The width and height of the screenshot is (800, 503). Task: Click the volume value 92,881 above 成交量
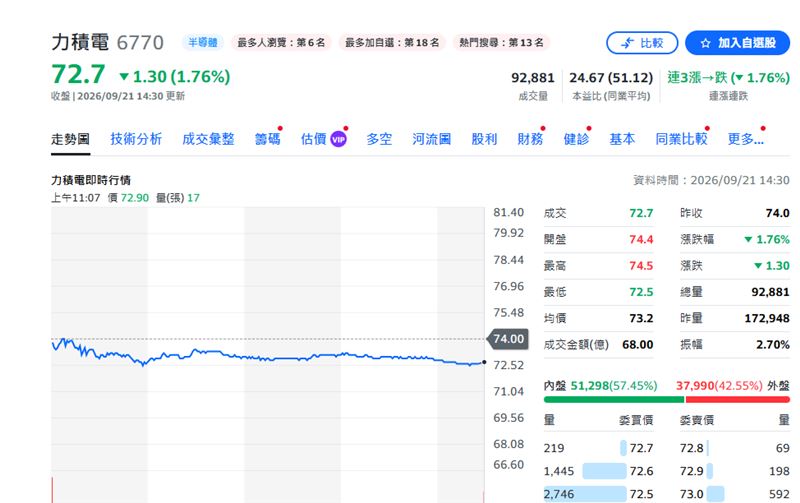[533, 78]
